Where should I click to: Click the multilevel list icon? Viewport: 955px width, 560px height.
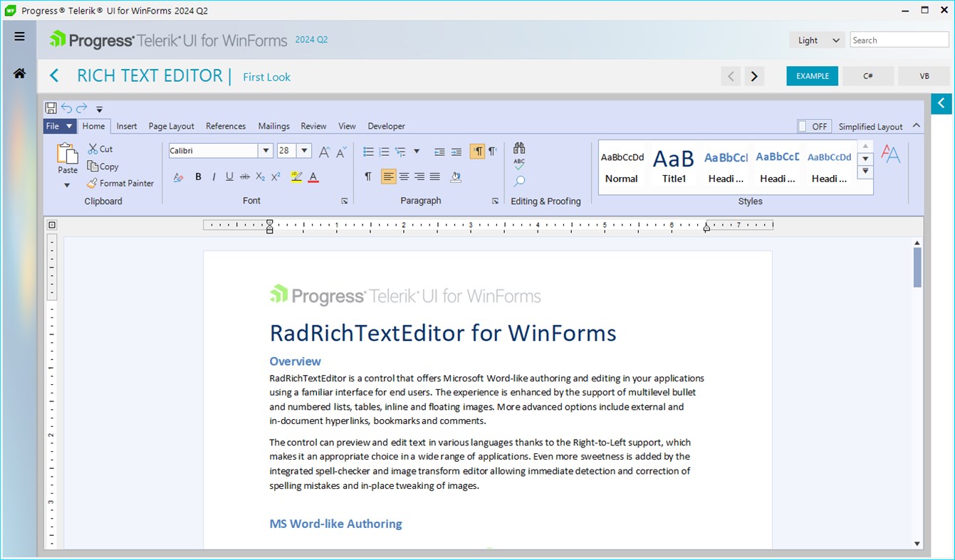pyautogui.click(x=400, y=152)
